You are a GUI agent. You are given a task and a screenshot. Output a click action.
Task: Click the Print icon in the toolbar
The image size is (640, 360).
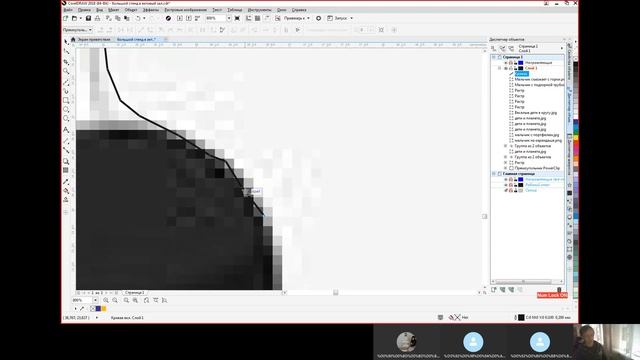point(98,18)
